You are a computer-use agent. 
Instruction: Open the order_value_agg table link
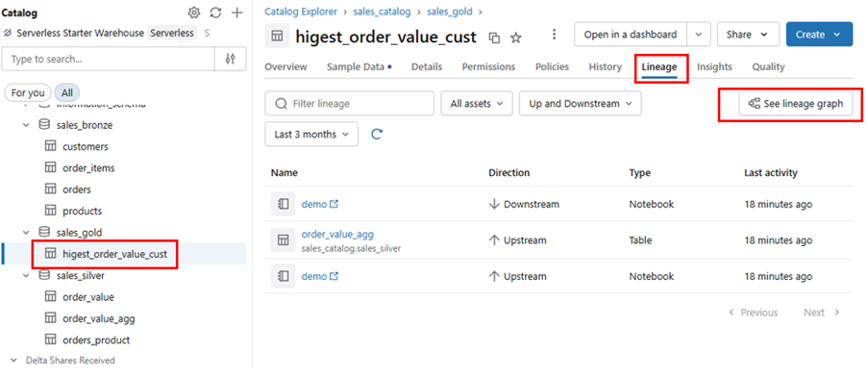(337, 235)
